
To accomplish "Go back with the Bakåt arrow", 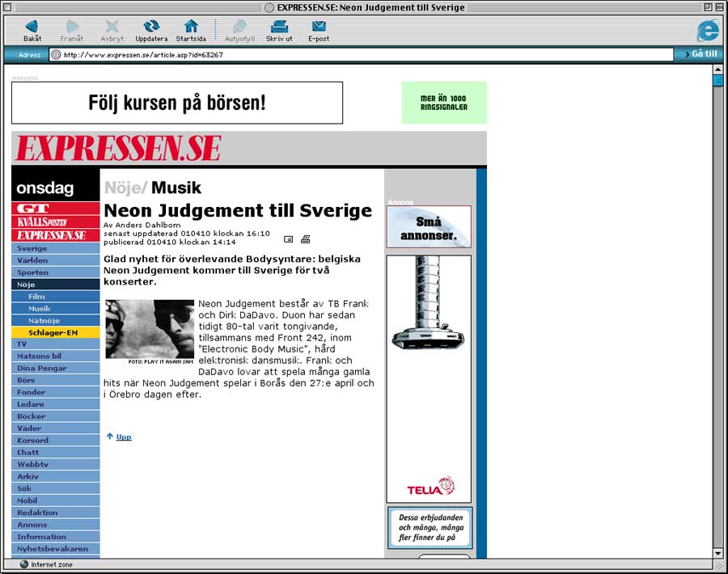I will [x=32, y=31].
